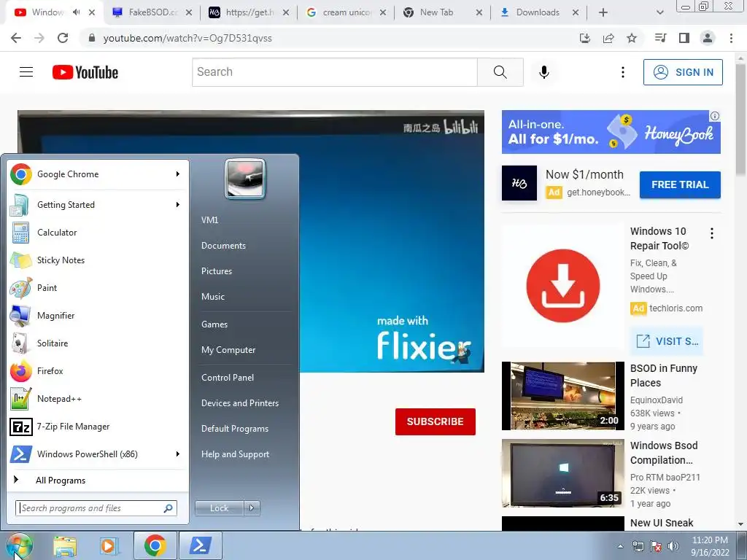This screenshot has width=747, height=560.
Task: Open options menu for Windows 10 Repair Tool ad
Action: 712,233
